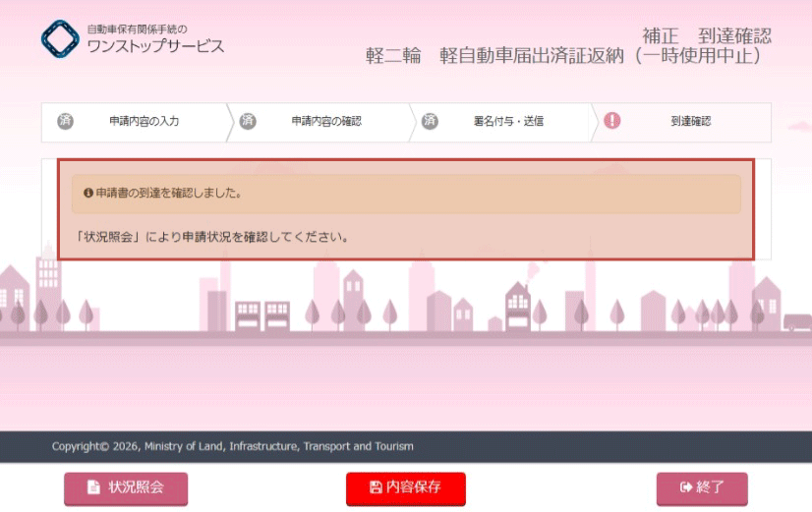The width and height of the screenshot is (812, 512).
Task: Open 状況照会 to check application status
Action: tap(126, 487)
